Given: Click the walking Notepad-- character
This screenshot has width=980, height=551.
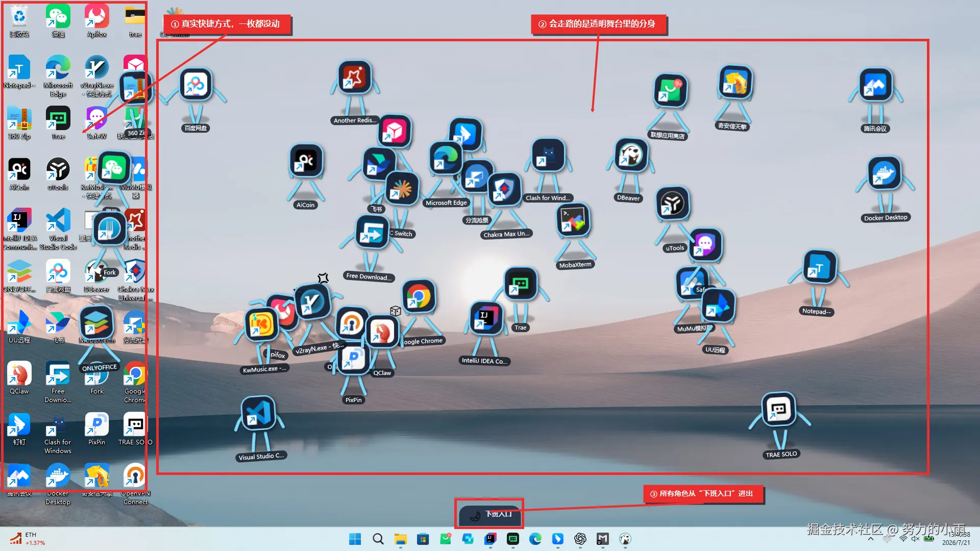Looking at the screenshot, I should [x=820, y=267].
